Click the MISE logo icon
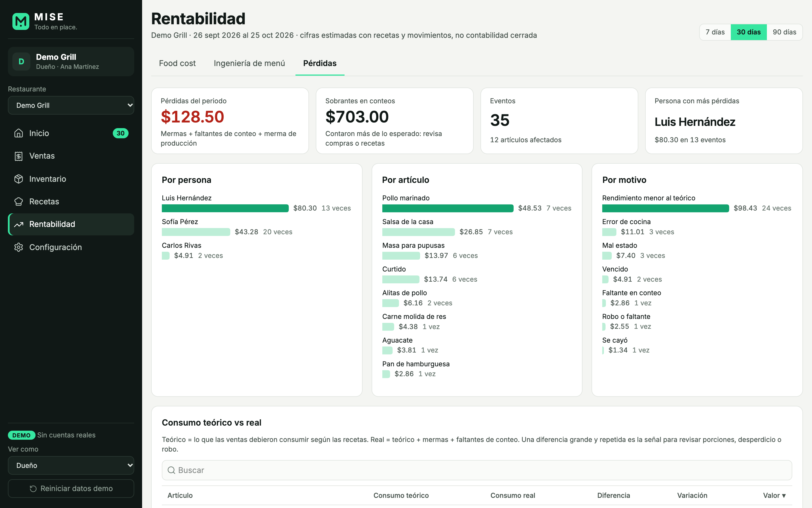 (21, 21)
